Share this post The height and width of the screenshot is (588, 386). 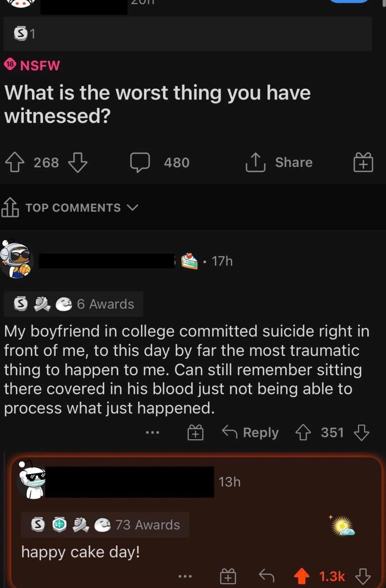279,163
